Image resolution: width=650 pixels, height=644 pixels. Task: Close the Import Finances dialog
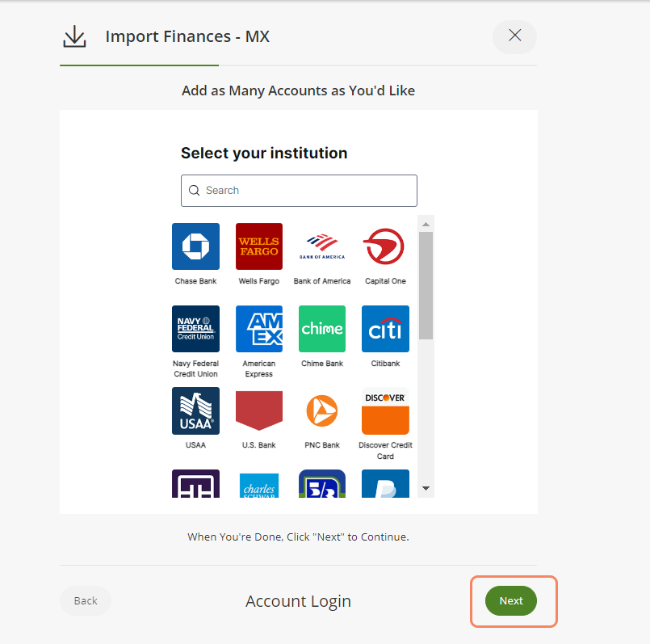514,36
